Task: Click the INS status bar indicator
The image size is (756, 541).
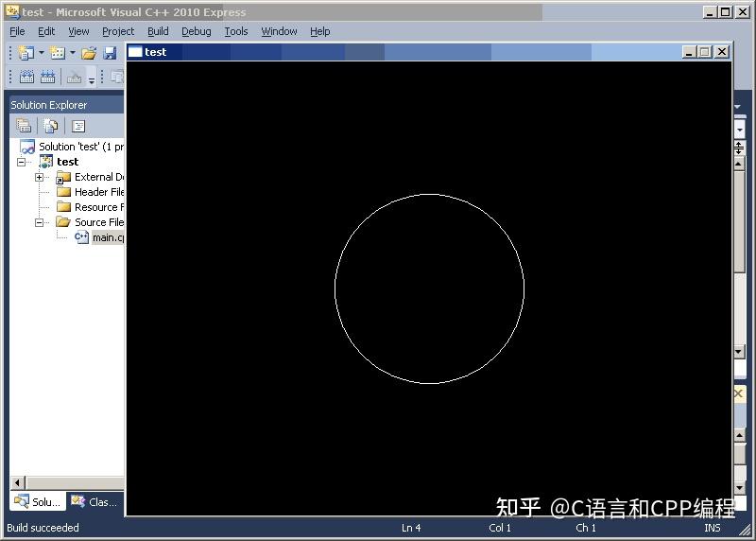Action: (713, 528)
